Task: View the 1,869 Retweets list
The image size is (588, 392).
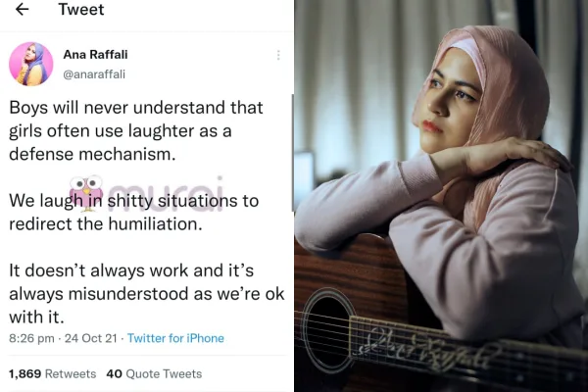Action: pos(52,373)
